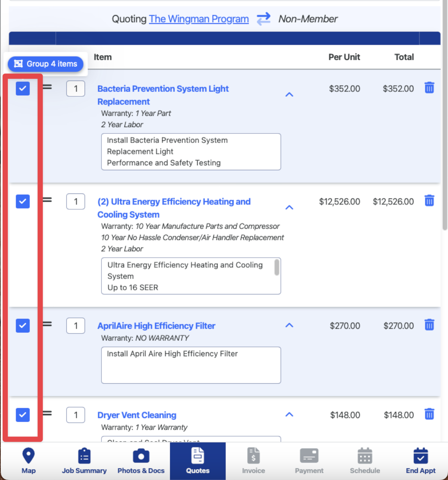The height and width of the screenshot is (480, 448).
Task: Uncheck the AprilAire High Efficiency Filter checkbox
Action: click(23, 325)
